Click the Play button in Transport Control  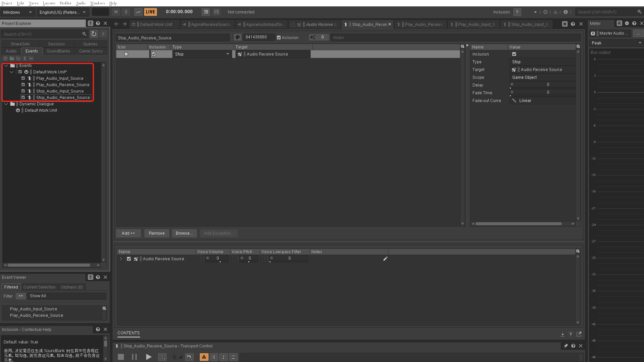click(148, 357)
